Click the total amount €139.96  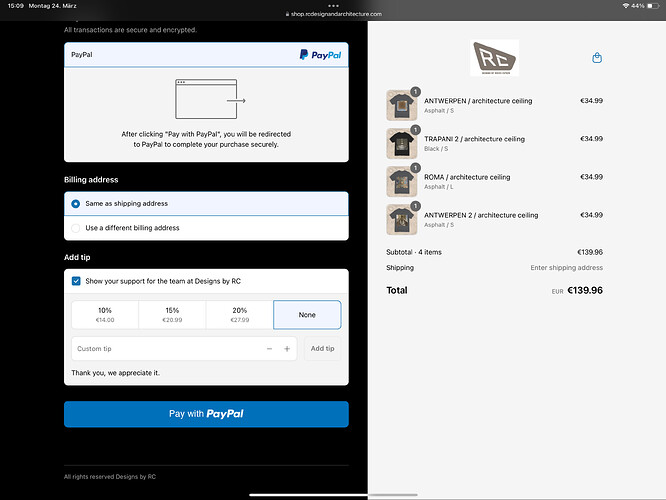coord(585,291)
